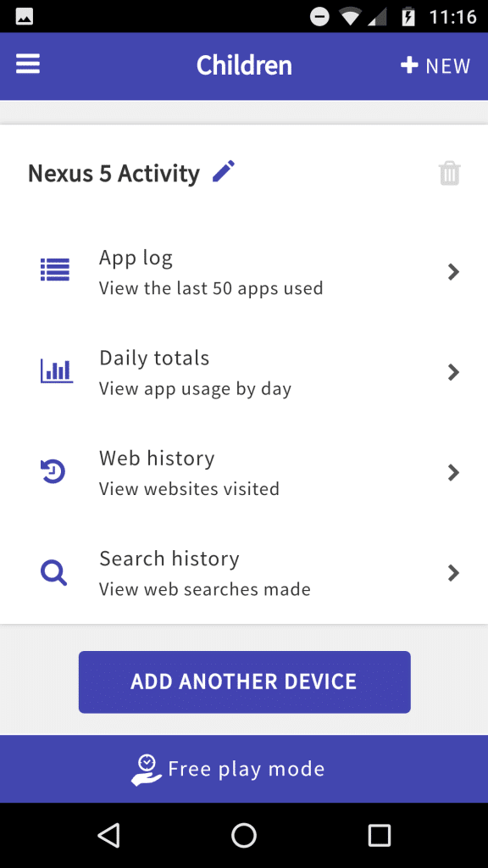Click the Free play mode hand icon
Image resolution: width=488 pixels, height=868 pixels.
(x=146, y=769)
